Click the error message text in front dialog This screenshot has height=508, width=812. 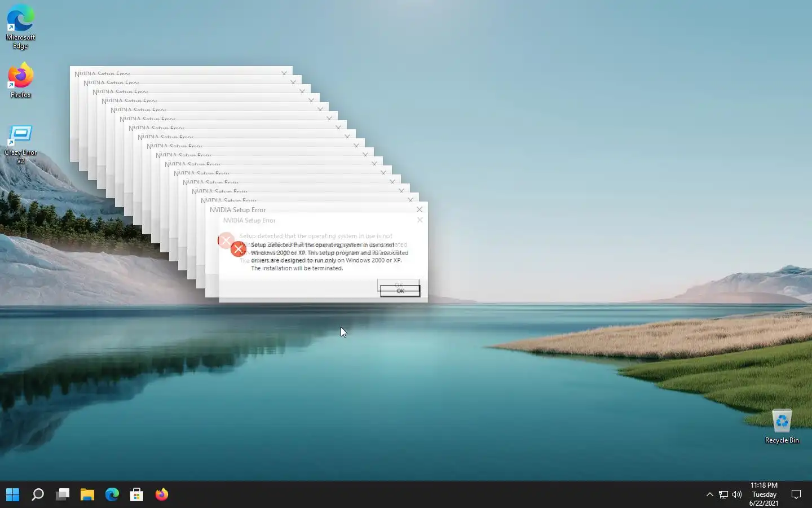[329, 256]
